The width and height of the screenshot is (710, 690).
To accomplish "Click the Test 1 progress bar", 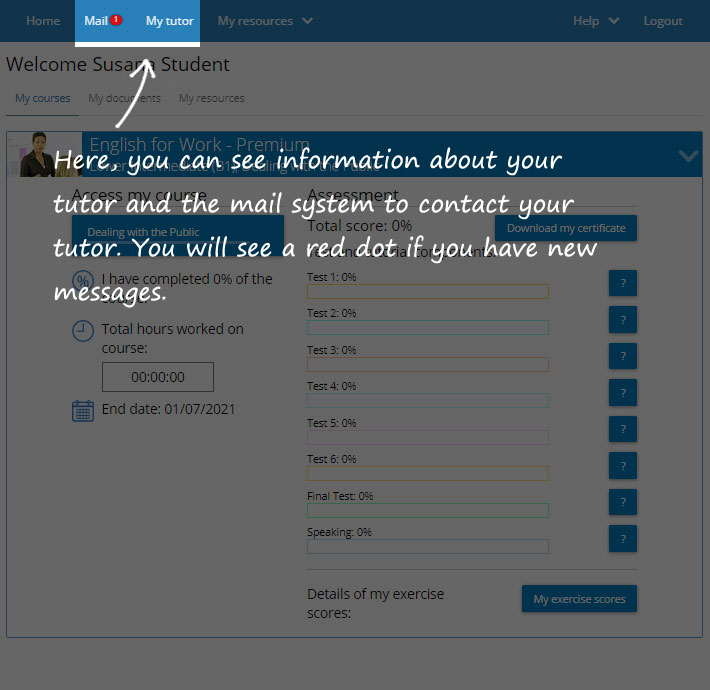I will point(428,291).
